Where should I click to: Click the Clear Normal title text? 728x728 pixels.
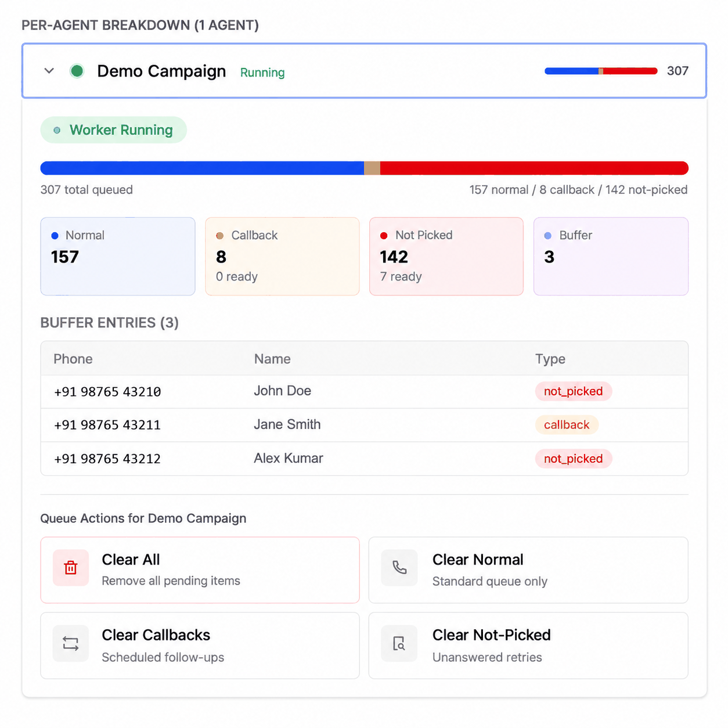point(478,560)
